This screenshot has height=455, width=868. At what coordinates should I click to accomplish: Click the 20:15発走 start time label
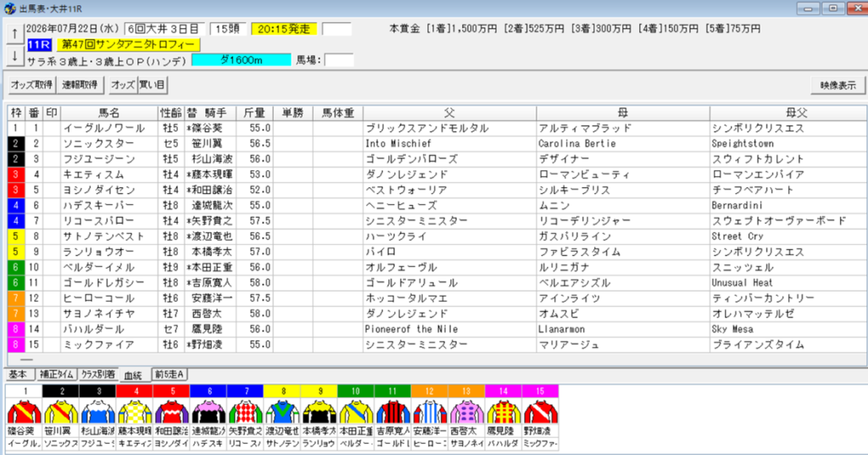pos(284,29)
